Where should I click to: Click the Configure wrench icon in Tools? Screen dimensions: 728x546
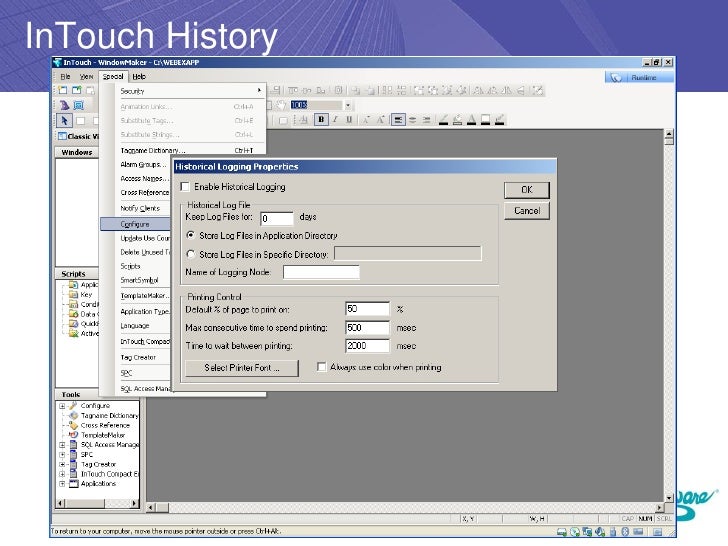[x=73, y=405]
